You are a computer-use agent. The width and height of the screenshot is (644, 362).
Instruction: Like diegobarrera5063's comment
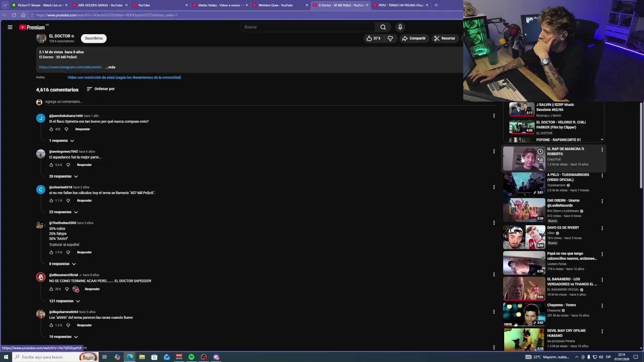click(51, 325)
